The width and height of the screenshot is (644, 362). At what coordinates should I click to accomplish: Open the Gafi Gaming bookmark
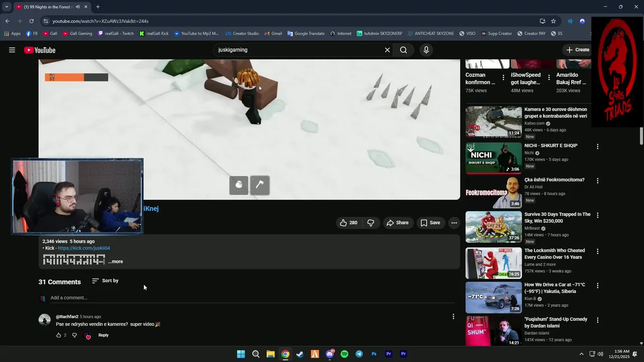click(x=77, y=34)
